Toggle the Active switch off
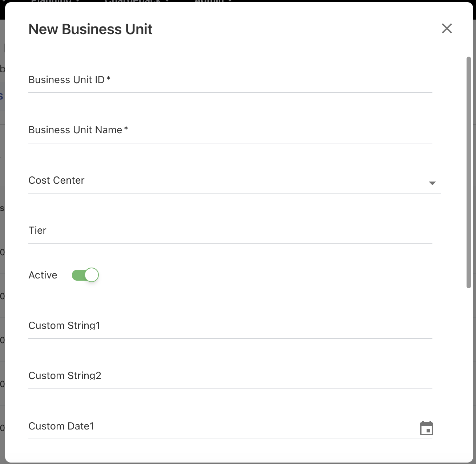The image size is (476, 464). point(85,275)
